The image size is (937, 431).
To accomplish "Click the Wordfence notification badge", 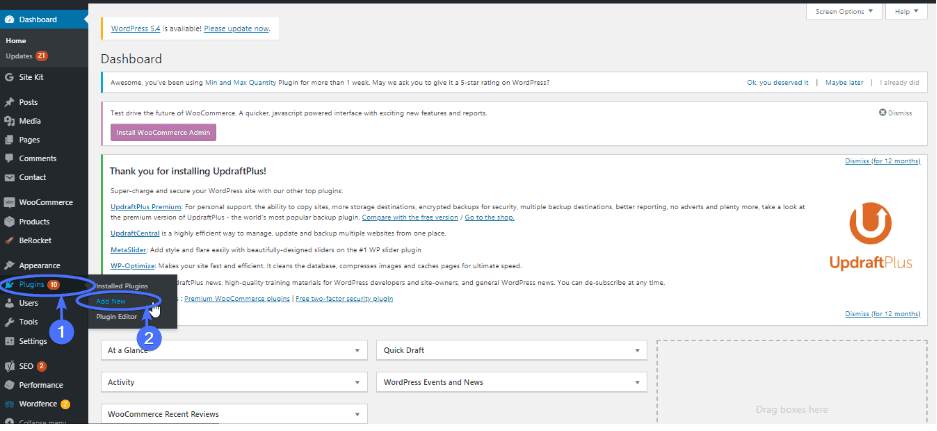I will (65, 404).
